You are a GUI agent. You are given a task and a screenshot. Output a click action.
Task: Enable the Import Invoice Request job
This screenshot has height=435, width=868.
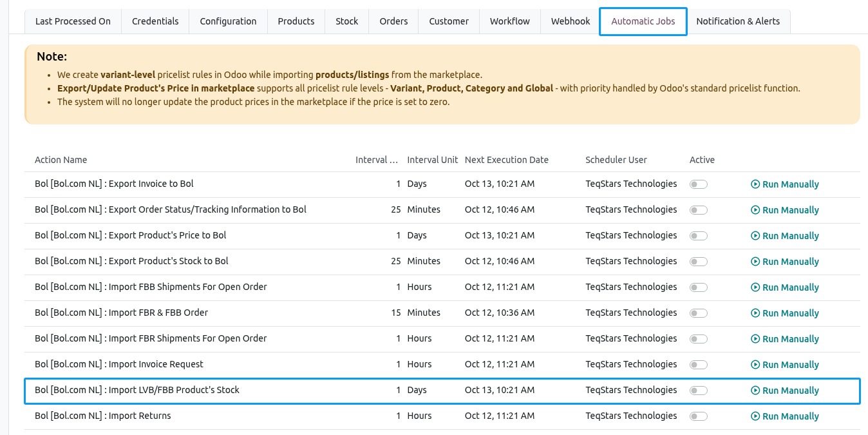(699, 365)
